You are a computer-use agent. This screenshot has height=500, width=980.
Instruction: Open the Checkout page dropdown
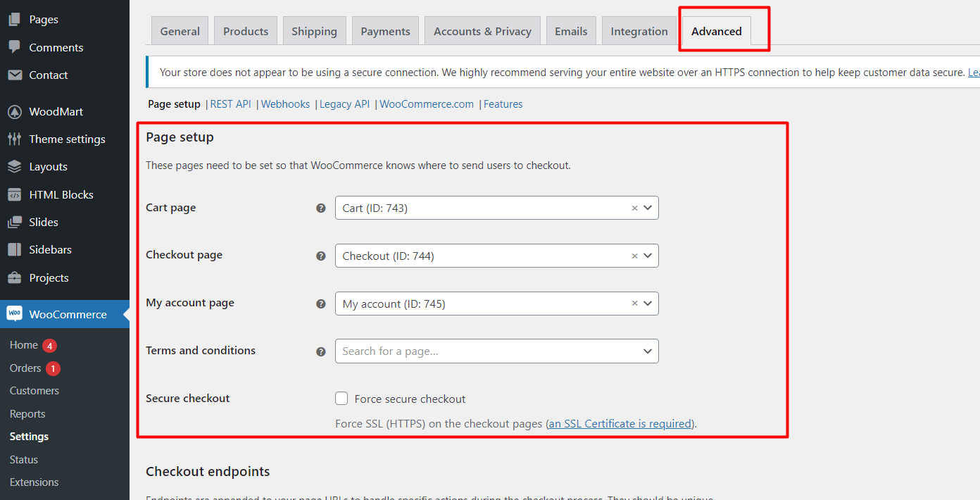(x=497, y=256)
